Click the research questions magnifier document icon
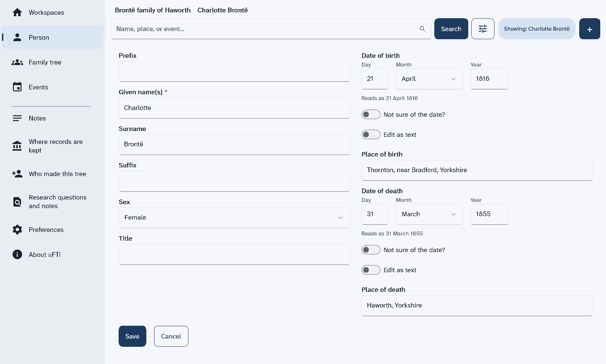The image size is (606, 364). tap(17, 202)
